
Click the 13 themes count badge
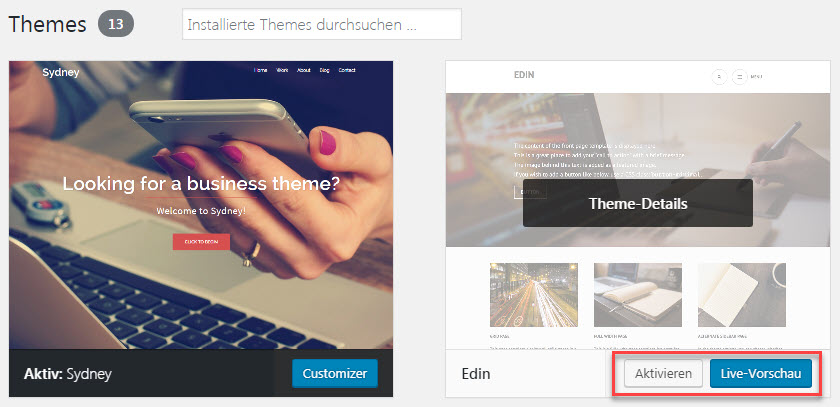116,25
